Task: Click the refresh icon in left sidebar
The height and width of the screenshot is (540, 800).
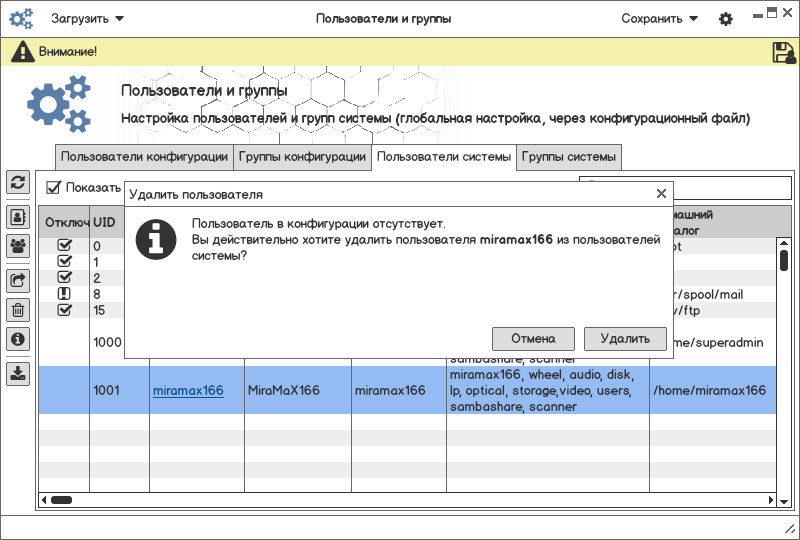Action: 18,182
